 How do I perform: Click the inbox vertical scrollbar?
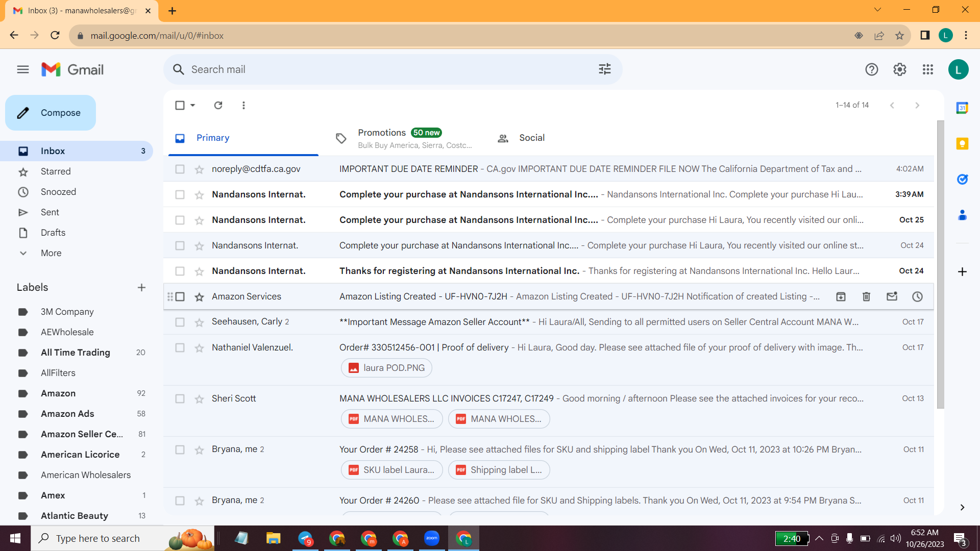point(941,264)
